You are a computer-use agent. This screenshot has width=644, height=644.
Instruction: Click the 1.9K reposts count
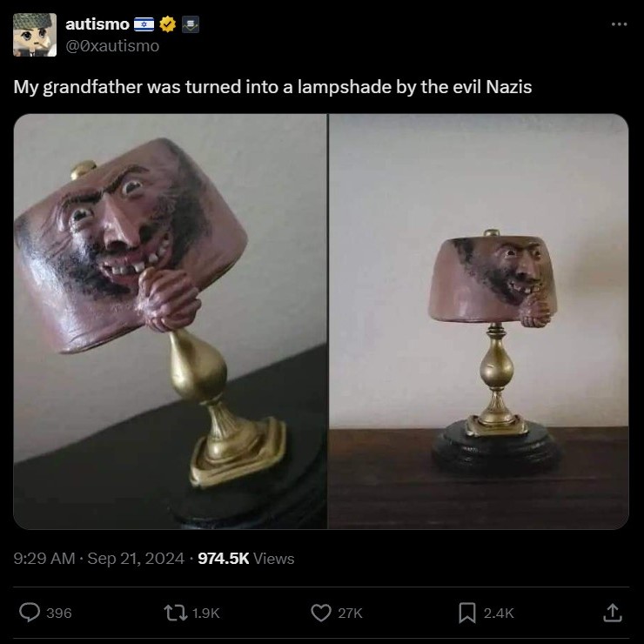205,614
